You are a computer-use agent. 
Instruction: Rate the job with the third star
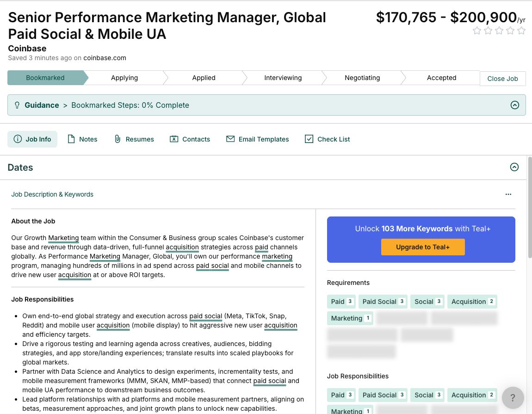point(499,31)
